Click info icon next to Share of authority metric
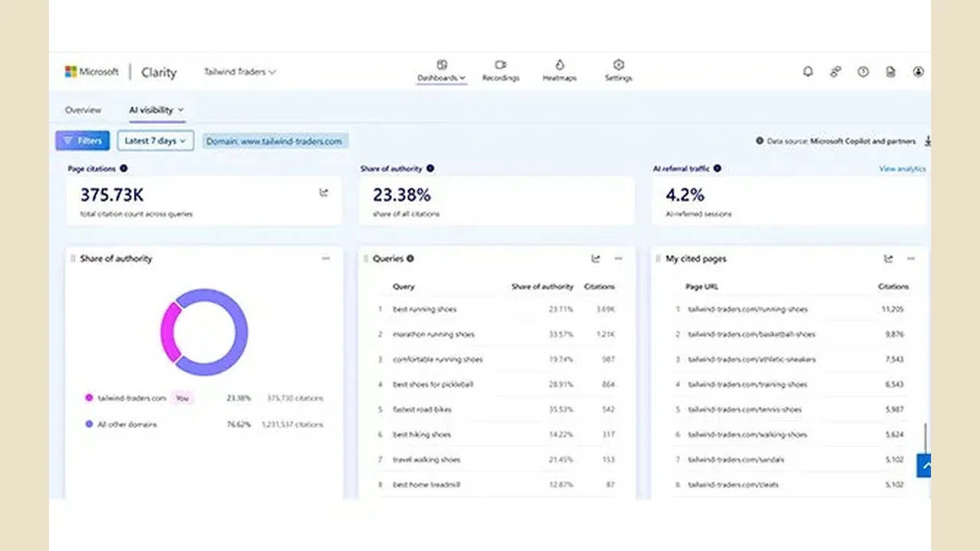 tap(430, 168)
